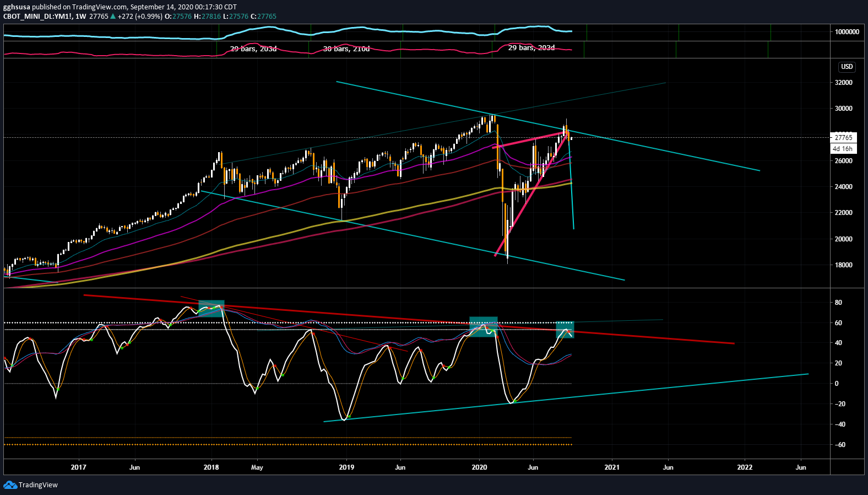
Task: Click the high value H:27816
Action: point(208,17)
